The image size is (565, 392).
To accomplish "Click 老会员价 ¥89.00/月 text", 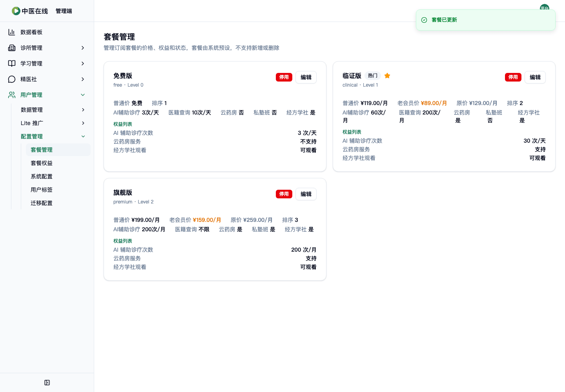I will click(x=422, y=103).
